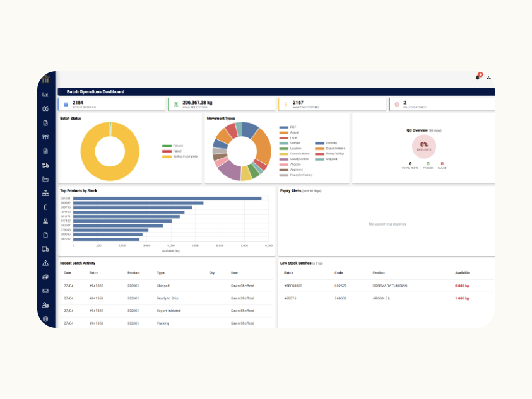Toggle the Shipped legend entry in Movement Types
Image resolution: width=532 pixels, height=399 pixels.
click(x=326, y=159)
